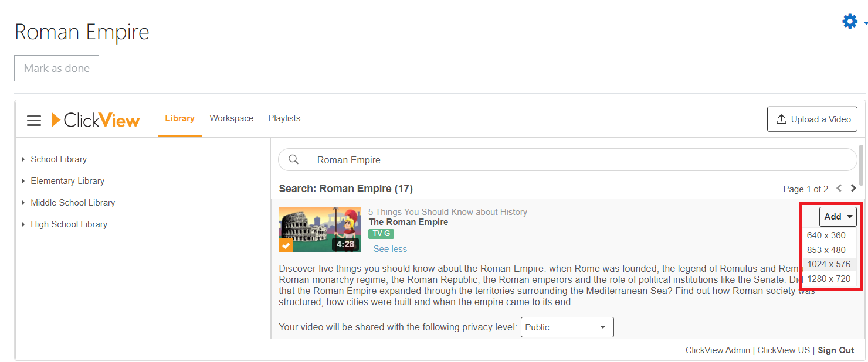This screenshot has width=868, height=362.
Task: Click the Sign Out link
Action: (836, 350)
